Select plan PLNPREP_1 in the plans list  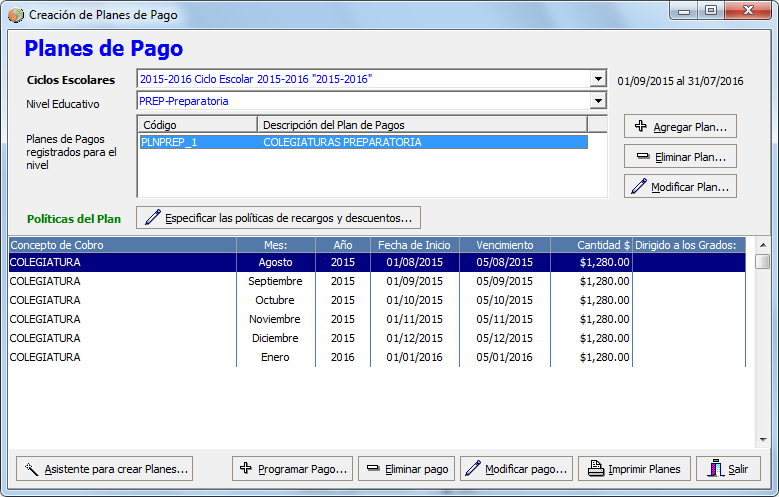point(168,142)
